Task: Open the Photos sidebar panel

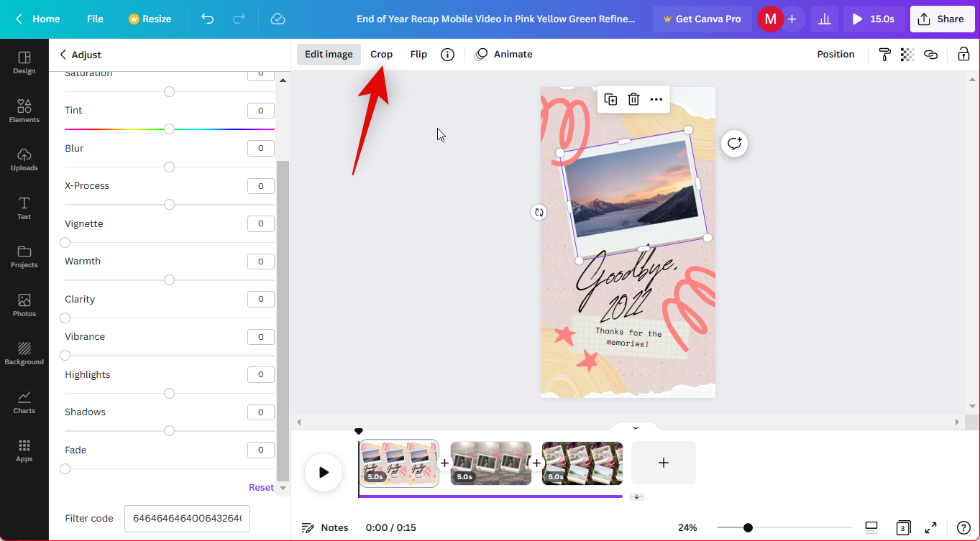Action: 24,305
